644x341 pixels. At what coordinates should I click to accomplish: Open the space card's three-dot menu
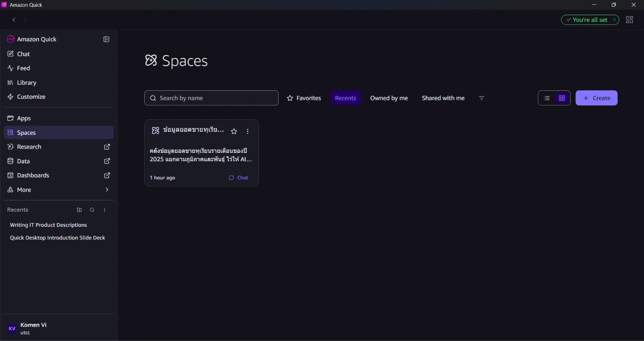[248, 131]
